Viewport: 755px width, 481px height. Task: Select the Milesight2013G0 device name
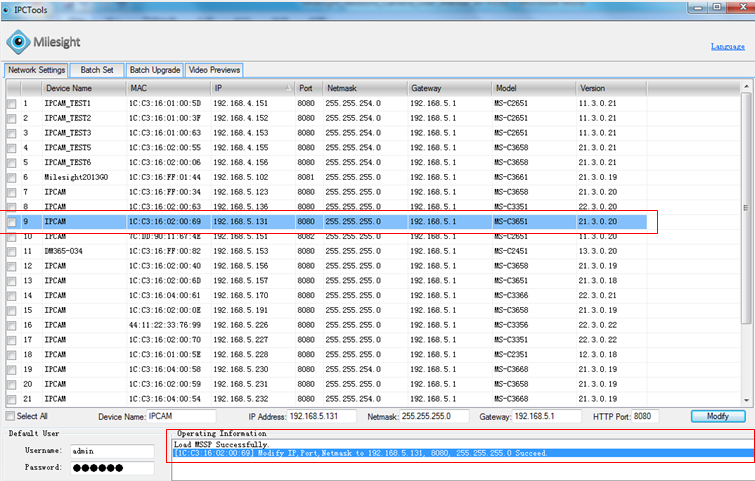(x=76, y=177)
